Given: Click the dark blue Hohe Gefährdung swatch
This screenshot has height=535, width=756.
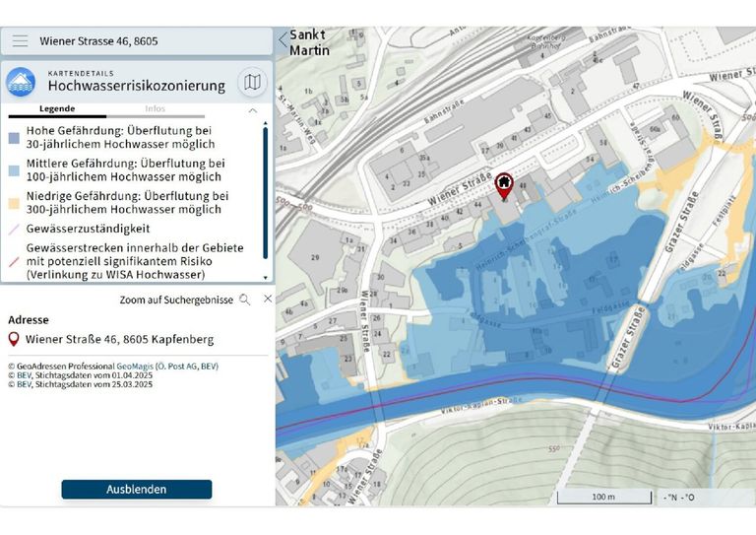Looking at the screenshot, I should pos(14,140).
